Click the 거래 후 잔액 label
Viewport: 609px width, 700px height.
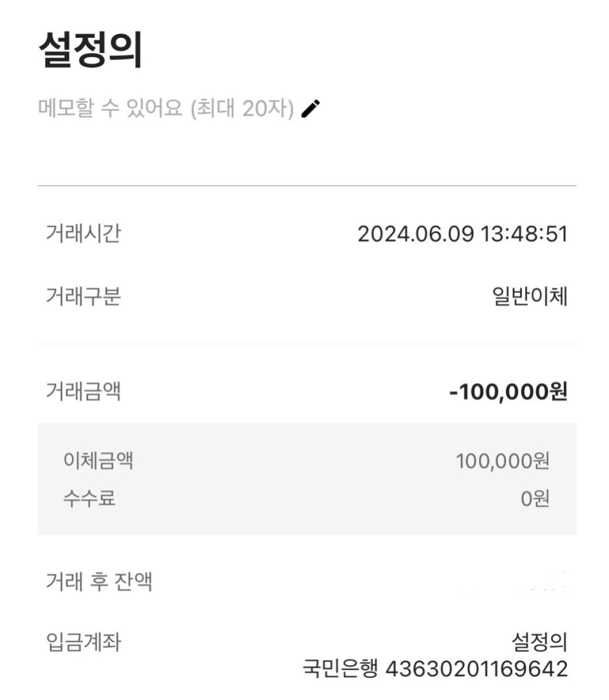coord(99,582)
